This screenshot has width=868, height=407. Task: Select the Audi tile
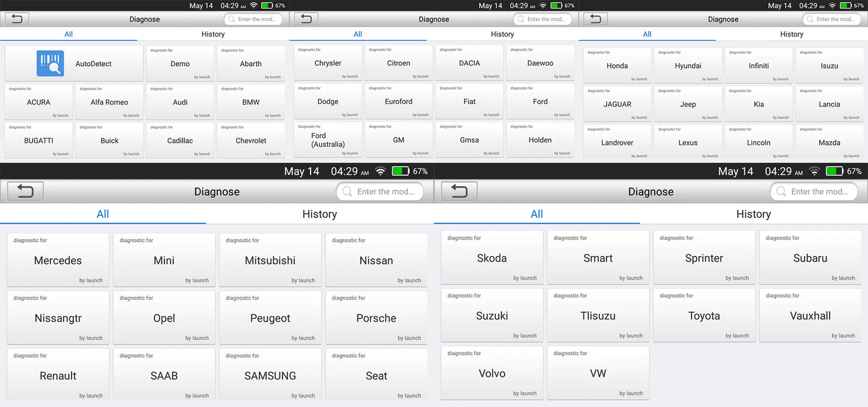pyautogui.click(x=180, y=102)
